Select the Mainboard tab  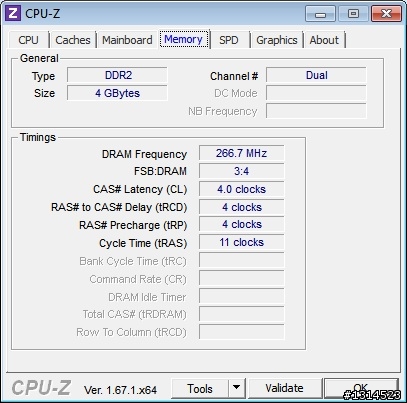[127, 40]
